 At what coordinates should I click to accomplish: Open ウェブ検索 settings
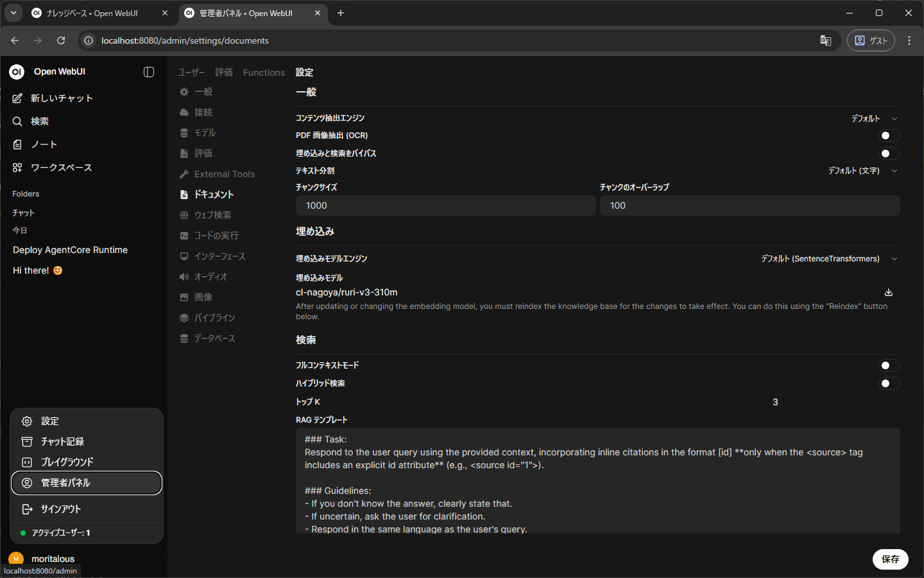pyautogui.click(x=206, y=215)
